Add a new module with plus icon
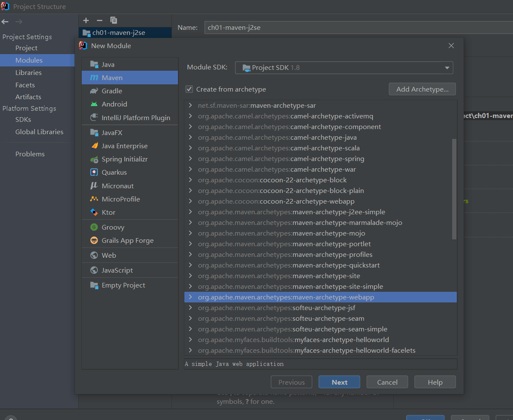This screenshot has height=420, width=513. [86, 20]
